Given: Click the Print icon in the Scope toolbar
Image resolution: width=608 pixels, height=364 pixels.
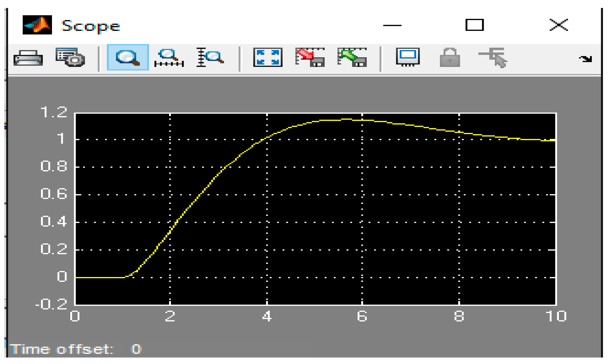Looking at the screenshot, I should click(28, 58).
